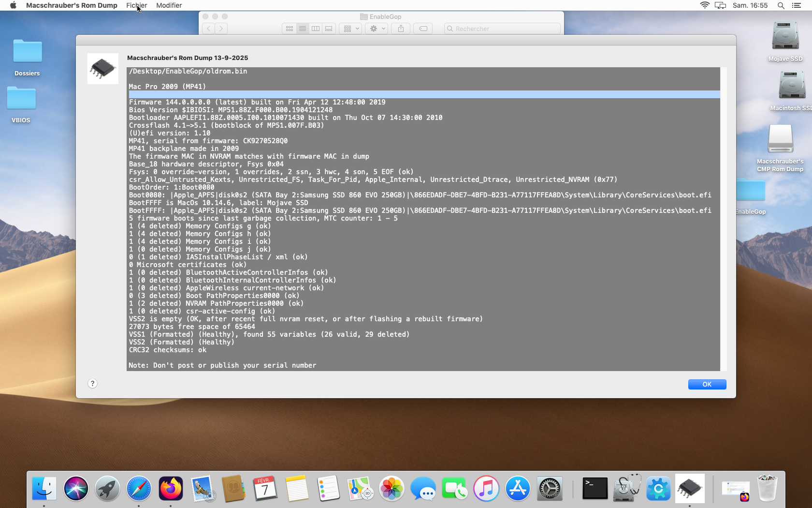The width and height of the screenshot is (812, 508).
Task: Click the 'BootOrder: 1:Boot0080' line
Action: tap(172, 187)
